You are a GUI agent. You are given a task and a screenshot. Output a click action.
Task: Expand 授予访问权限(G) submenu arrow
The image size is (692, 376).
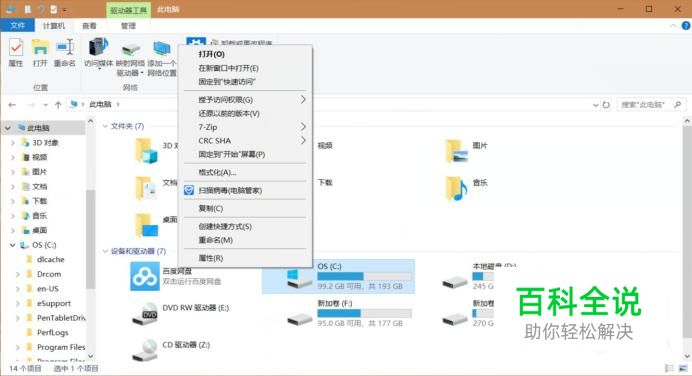pyautogui.click(x=303, y=100)
